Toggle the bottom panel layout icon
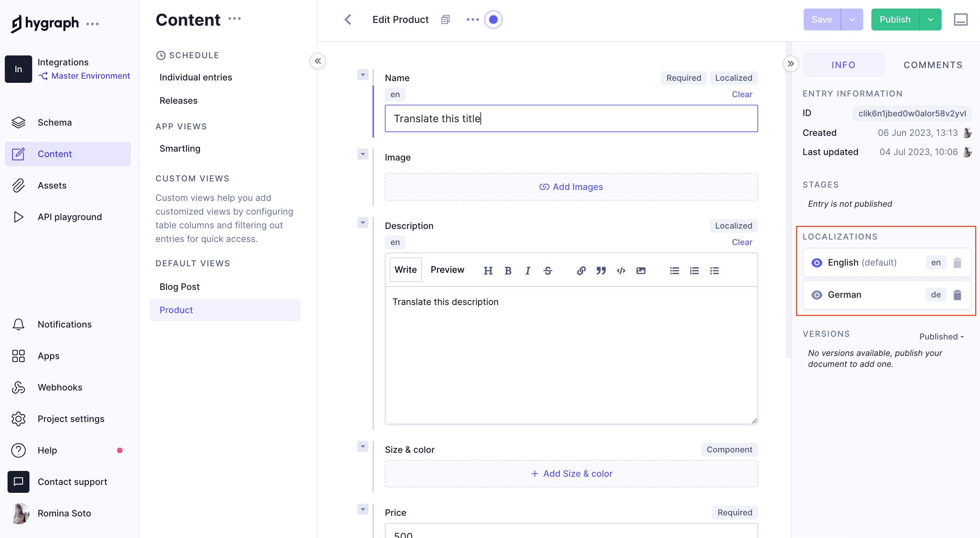Screen dimensions: 980x538 tap(960, 20)
